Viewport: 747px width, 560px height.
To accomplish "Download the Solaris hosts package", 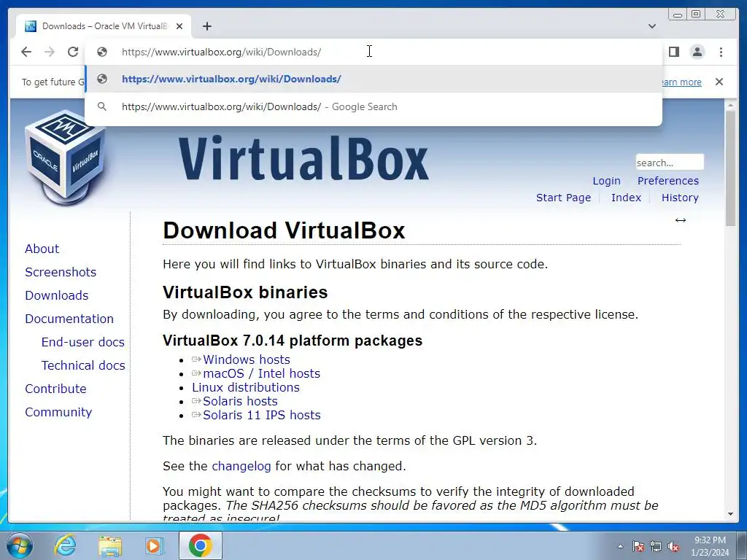I will [x=240, y=401].
